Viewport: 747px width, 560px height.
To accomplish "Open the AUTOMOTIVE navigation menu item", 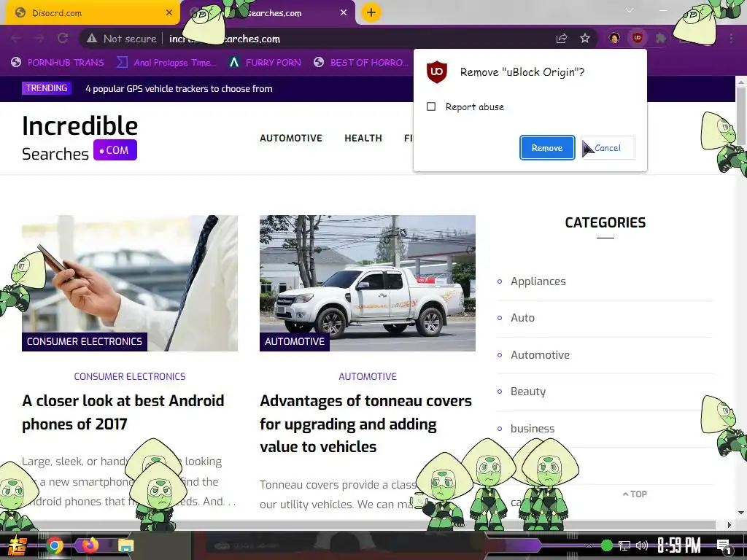I will coord(291,138).
